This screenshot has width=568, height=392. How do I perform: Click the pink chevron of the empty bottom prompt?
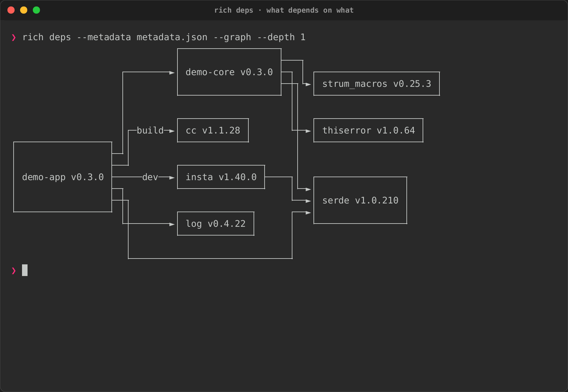[x=14, y=271]
